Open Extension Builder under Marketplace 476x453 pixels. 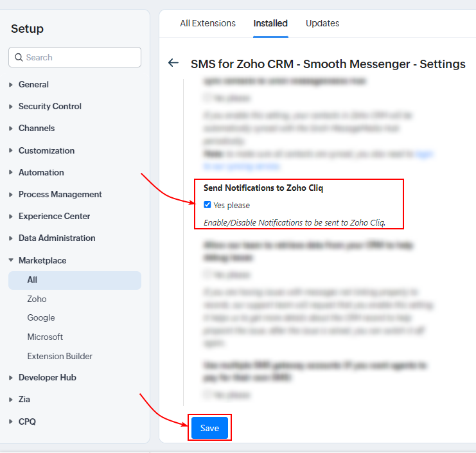coord(60,356)
